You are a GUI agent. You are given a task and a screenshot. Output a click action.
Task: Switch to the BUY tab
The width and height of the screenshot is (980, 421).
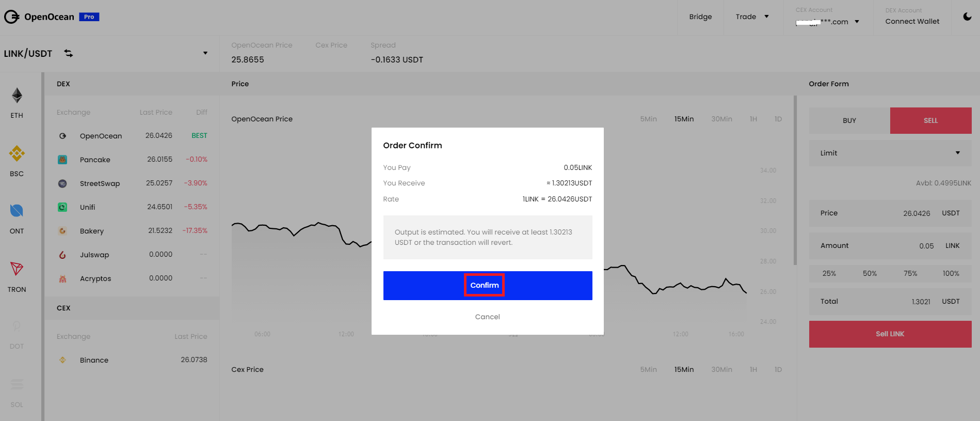tap(849, 120)
